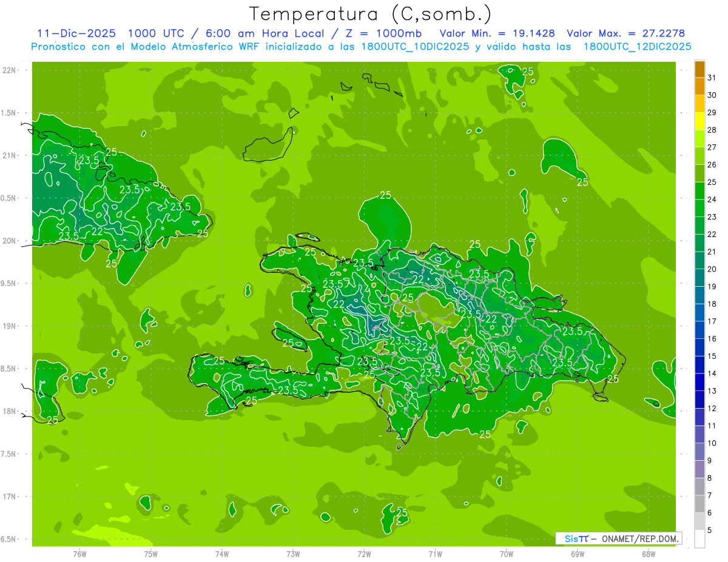This screenshot has width=728, height=562.
Task: Click the "Valor Max. = 27.2278" readout
Action: coord(625,33)
